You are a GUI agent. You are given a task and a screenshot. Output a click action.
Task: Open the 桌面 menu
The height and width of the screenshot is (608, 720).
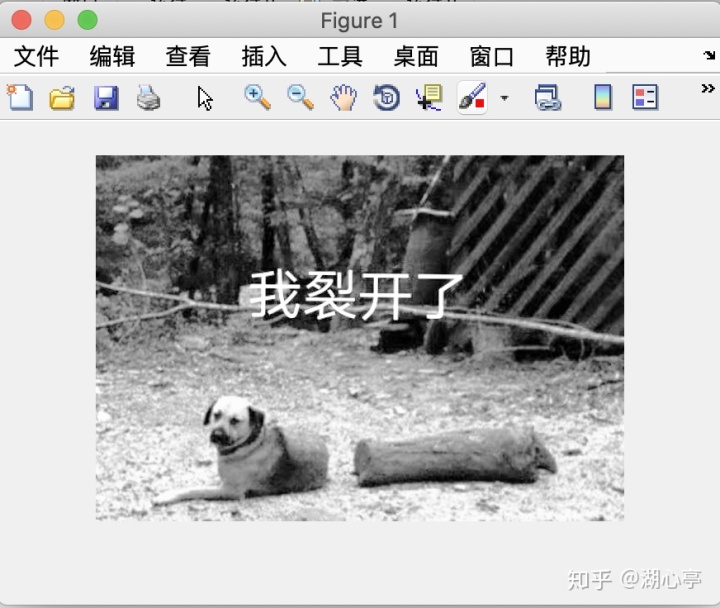[416, 56]
